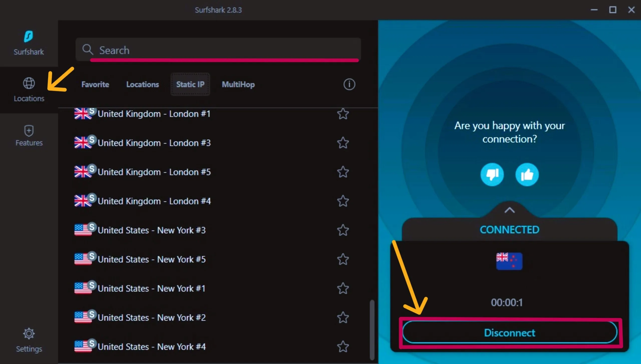Image resolution: width=641 pixels, height=364 pixels.
Task: Connect to United States - New York #1
Action: [x=151, y=288]
